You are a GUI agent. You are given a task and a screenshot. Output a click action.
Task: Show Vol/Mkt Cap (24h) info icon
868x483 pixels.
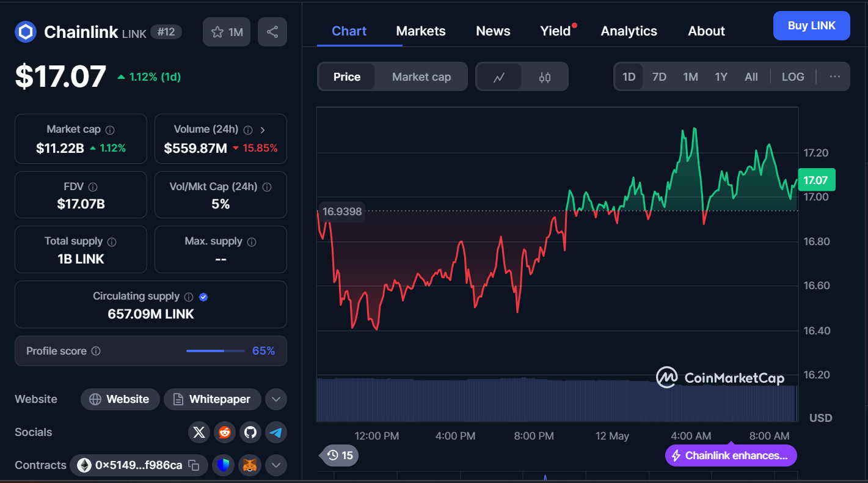pyautogui.click(x=267, y=187)
